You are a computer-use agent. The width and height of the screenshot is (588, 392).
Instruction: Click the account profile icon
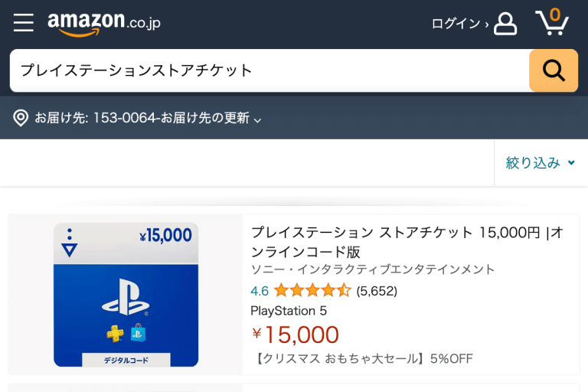click(x=505, y=23)
